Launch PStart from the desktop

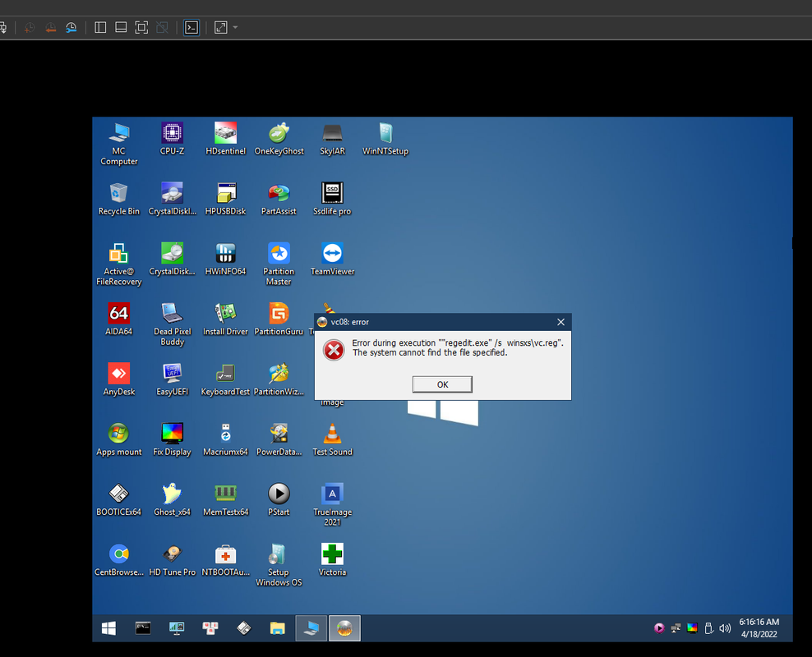point(279,499)
